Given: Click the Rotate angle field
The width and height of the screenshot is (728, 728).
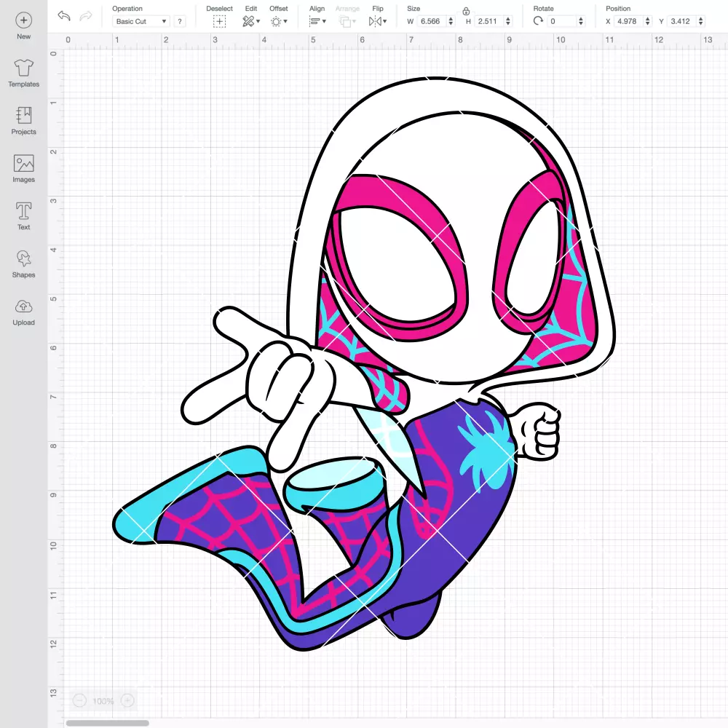Looking at the screenshot, I should 562,21.
